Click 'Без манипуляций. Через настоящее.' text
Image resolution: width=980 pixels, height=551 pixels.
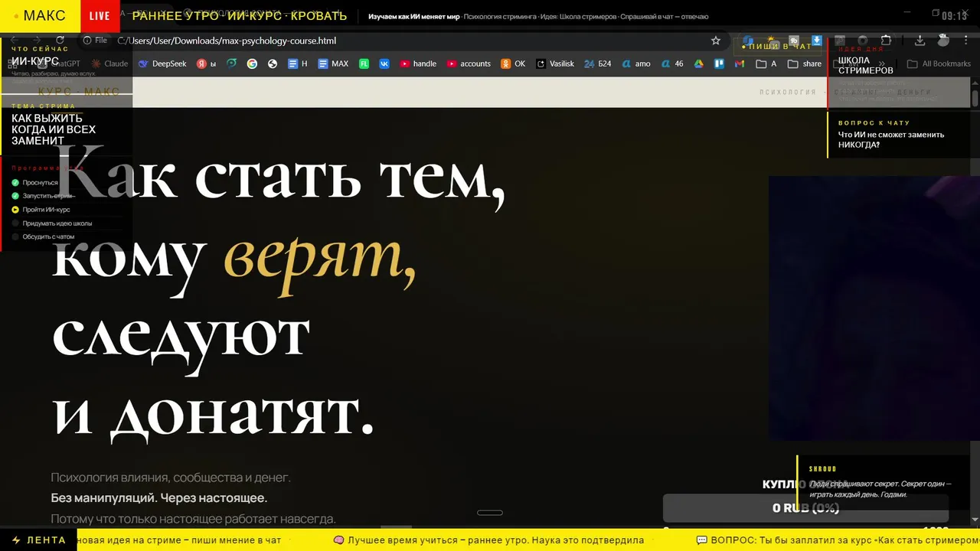pos(159,498)
